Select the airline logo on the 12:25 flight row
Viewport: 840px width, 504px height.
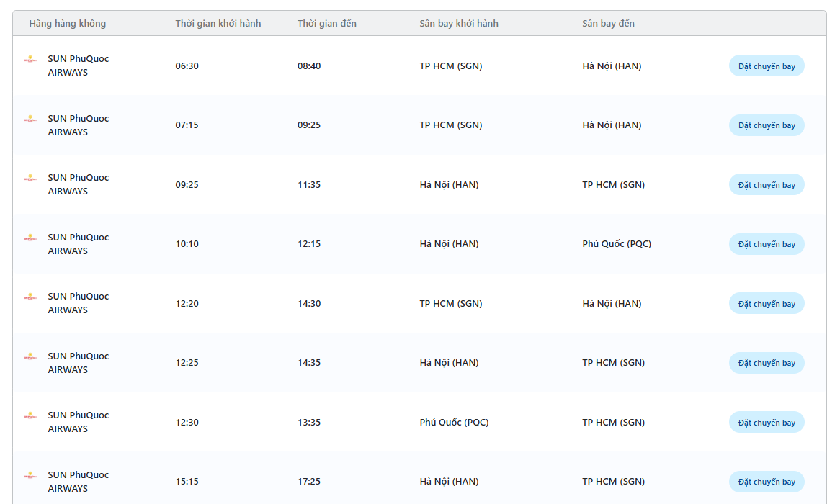(30, 357)
